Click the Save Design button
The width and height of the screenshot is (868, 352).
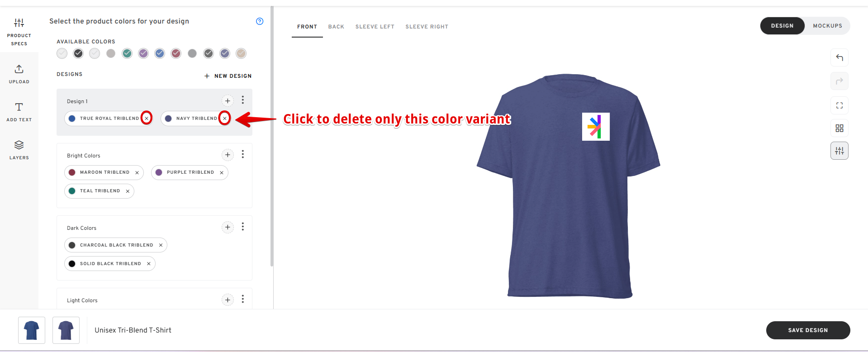click(808, 330)
